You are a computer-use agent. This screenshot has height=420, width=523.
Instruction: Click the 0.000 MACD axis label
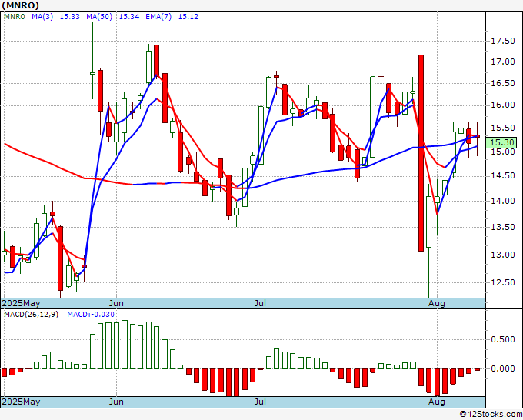coord(503,368)
